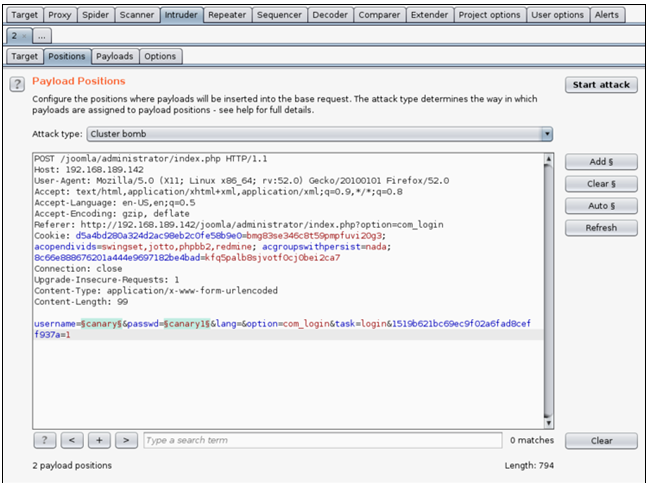Open the Decoder tab
647x483 pixels.
(330, 15)
